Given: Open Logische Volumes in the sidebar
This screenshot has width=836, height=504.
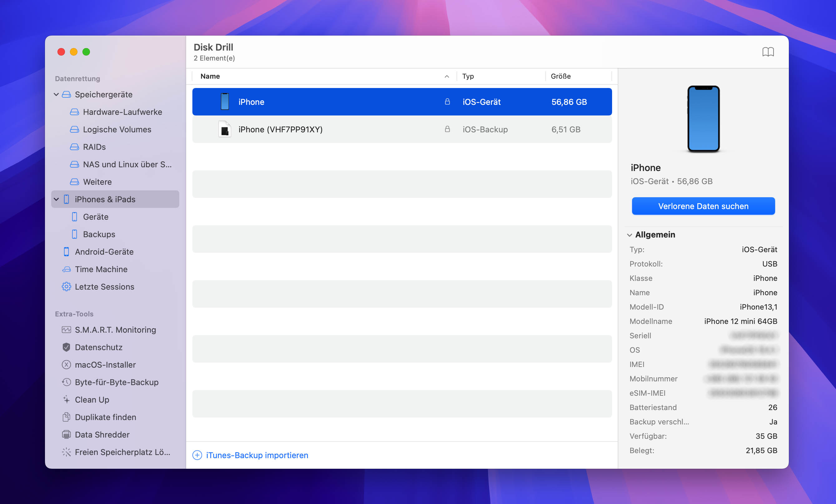Looking at the screenshot, I should tap(117, 130).
